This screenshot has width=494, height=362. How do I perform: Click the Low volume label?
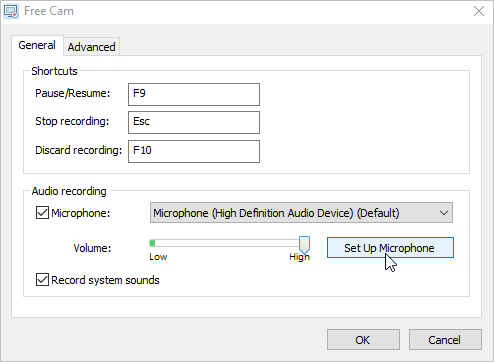point(158,257)
